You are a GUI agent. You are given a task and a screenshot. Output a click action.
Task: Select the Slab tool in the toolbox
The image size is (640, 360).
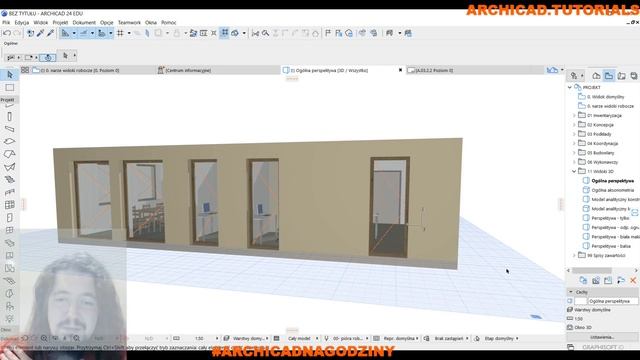10,142
